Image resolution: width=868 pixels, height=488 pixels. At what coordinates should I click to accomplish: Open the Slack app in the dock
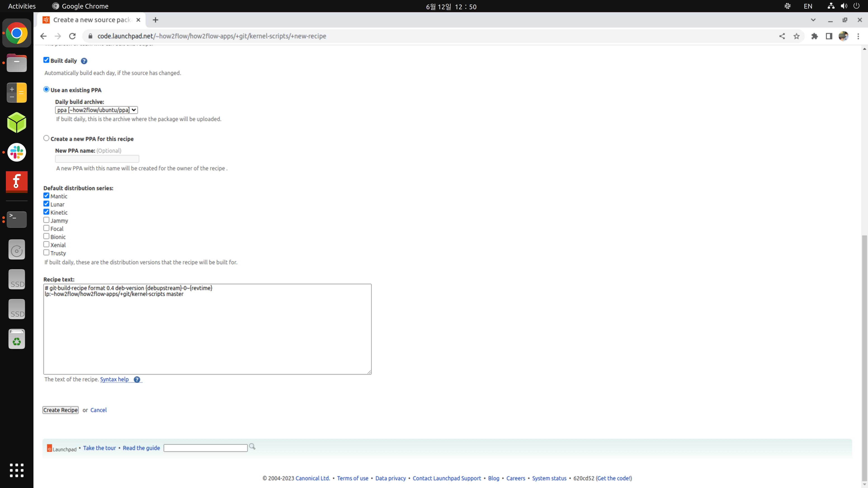17,152
